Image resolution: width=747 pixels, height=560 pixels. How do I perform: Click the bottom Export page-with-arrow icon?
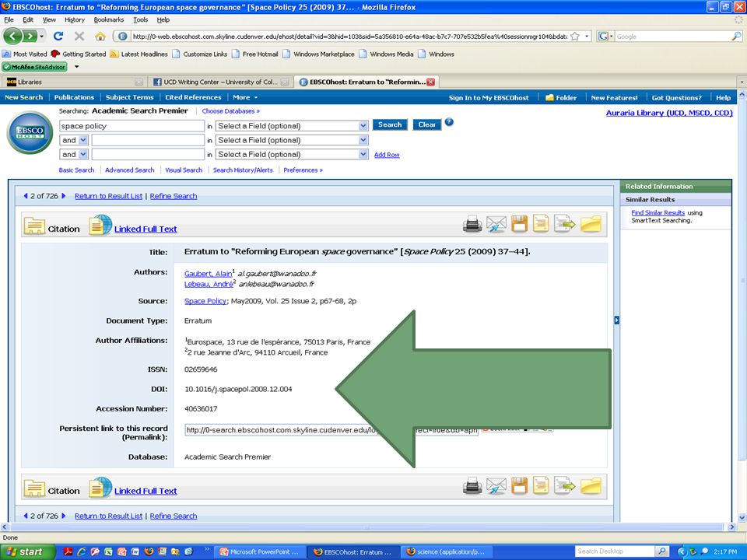pos(565,486)
